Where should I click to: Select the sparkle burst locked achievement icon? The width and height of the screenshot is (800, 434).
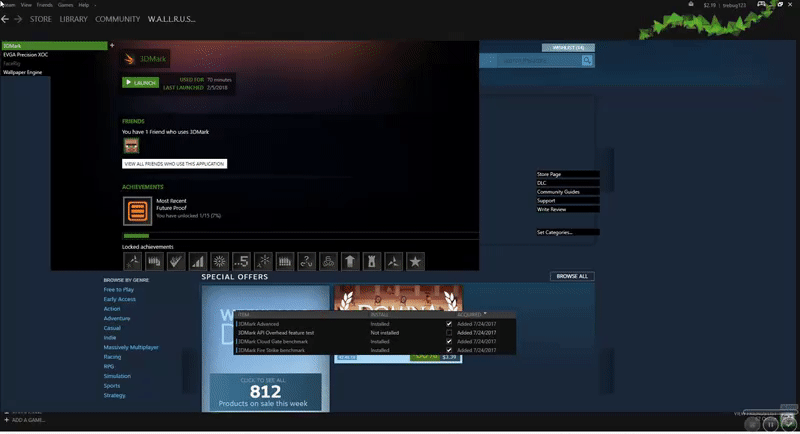click(263, 262)
